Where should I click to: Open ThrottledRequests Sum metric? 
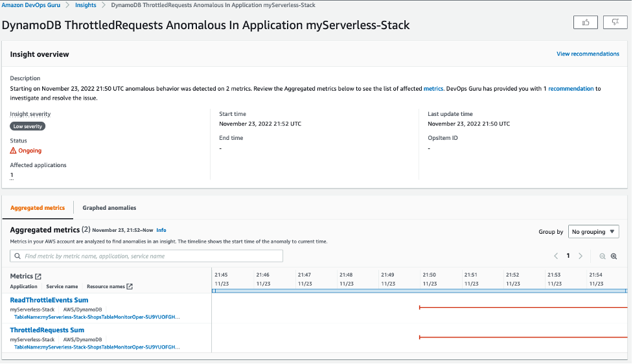coord(47,330)
